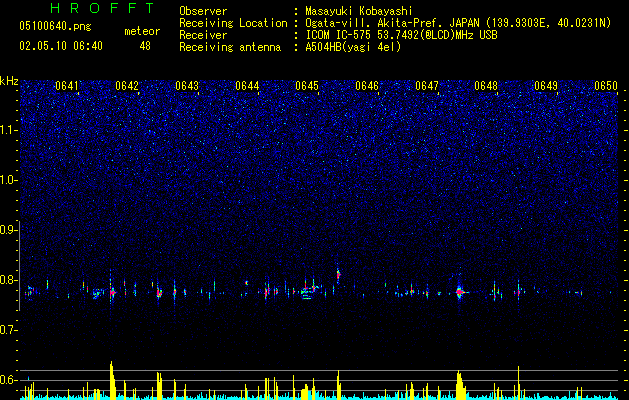Image resolution: width=629 pixels, height=400 pixels.
Task: Click the A504HB(yagi 4el) antenna text
Action: pos(353,47)
